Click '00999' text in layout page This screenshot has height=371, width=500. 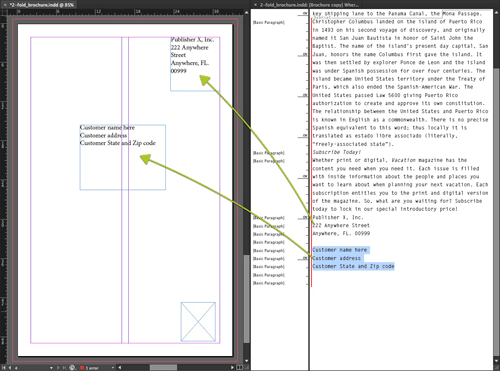(179, 71)
